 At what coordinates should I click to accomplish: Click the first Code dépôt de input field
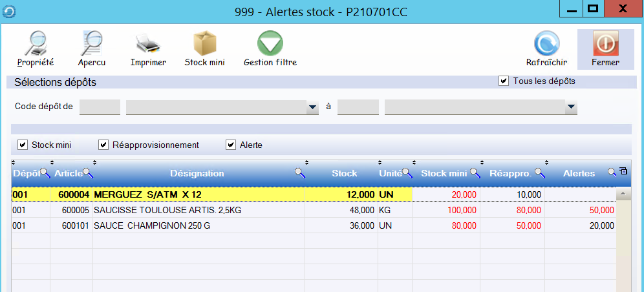click(100, 107)
